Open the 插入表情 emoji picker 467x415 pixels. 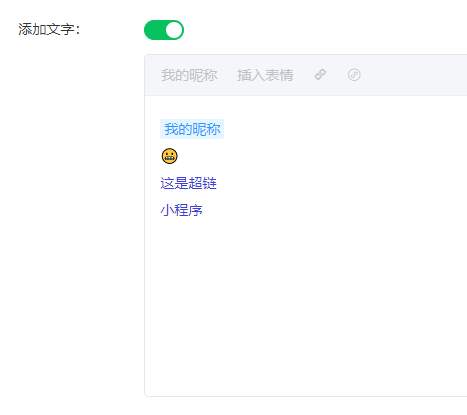(x=265, y=75)
